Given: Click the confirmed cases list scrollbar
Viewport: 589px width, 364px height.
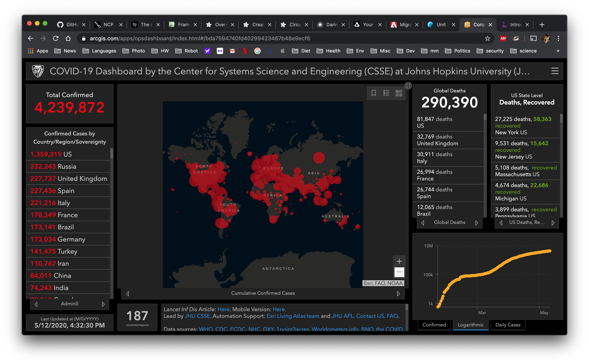Looking at the screenshot, I should [112, 153].
